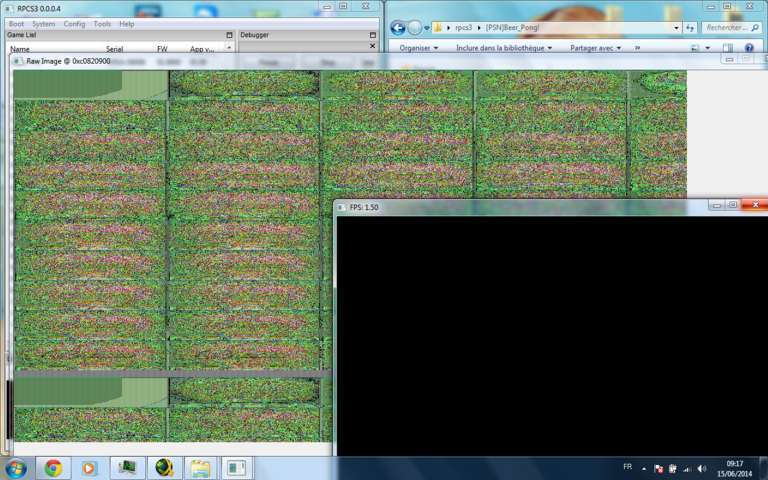Click the Explorer back navigation arrow
Image resolution: width=768 pixels, height=480 pixels.
click(x=397, y=28)
